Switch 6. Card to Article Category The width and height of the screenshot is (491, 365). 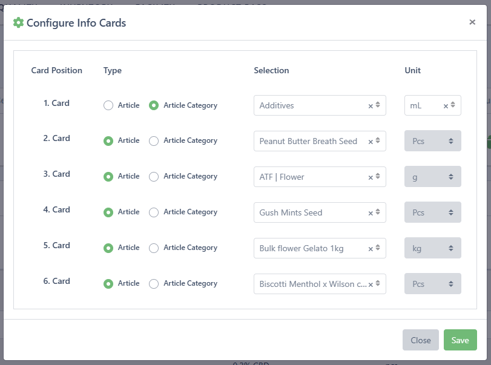coord(154,284)
